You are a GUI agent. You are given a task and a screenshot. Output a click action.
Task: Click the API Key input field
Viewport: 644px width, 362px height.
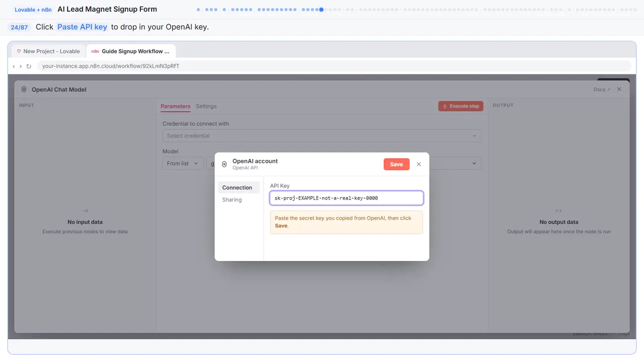(x=347, y=198)
